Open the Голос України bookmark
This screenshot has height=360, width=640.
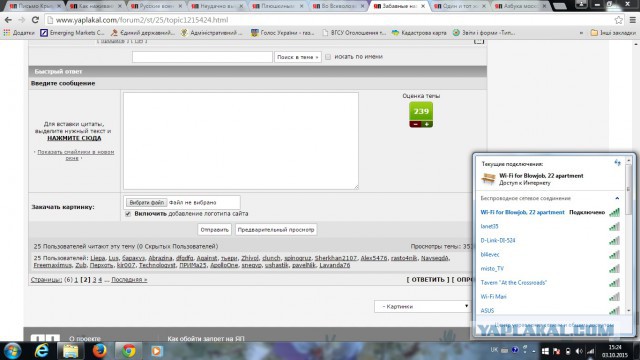point(282,33)
